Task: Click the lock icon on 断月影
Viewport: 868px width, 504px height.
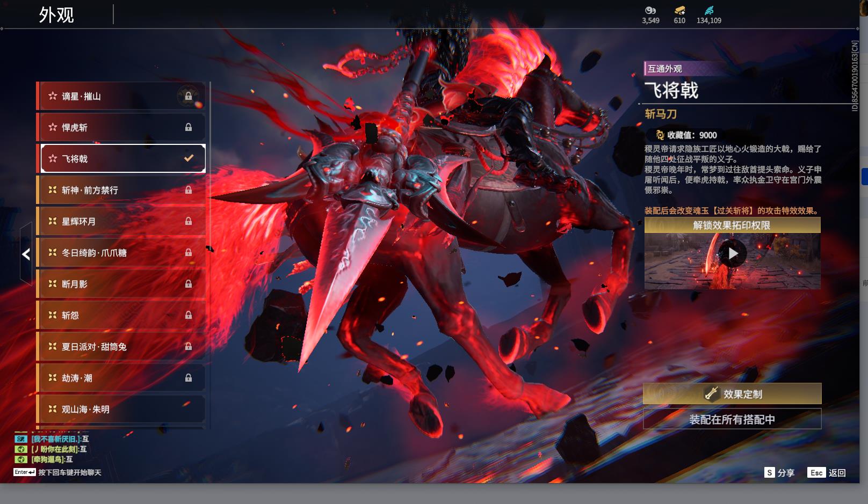Action: click(188, 284)
